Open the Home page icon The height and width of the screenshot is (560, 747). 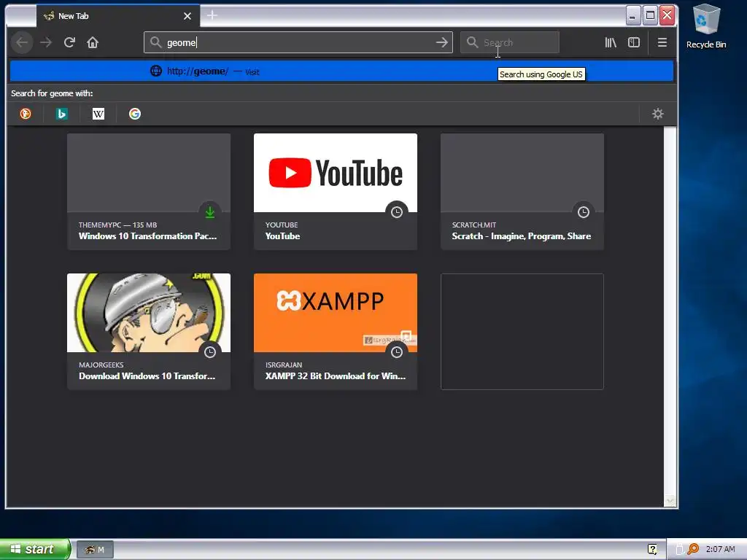tap(93, 43)
